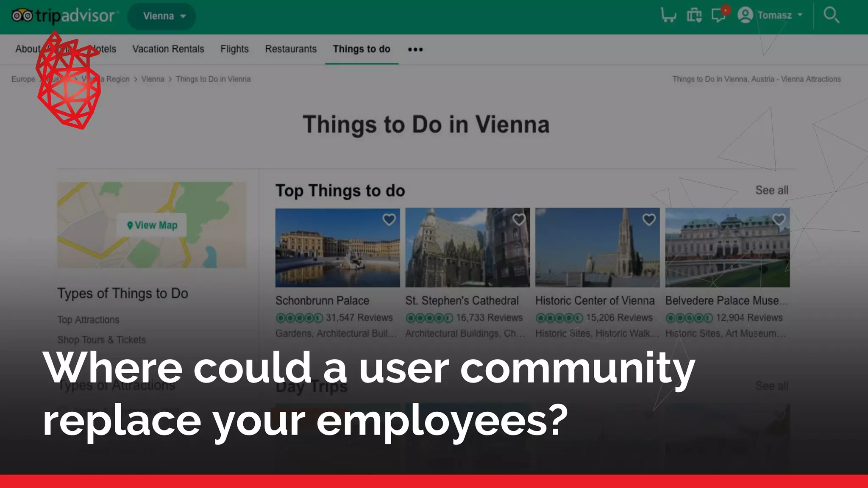Select the Things to do tab

362,49
